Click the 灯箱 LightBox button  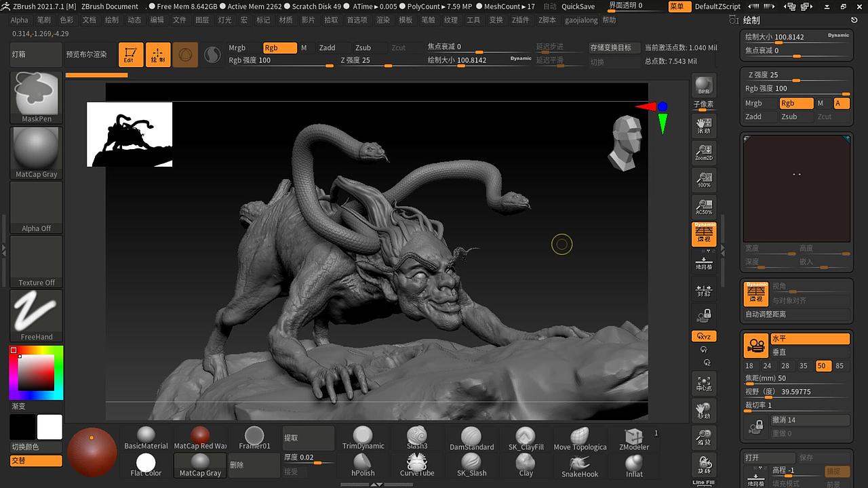[37, 54]
